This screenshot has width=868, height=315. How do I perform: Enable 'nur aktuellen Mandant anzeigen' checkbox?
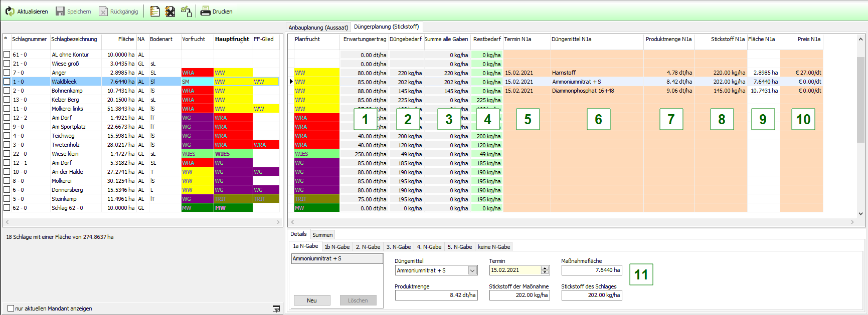[x=11, y=308]
